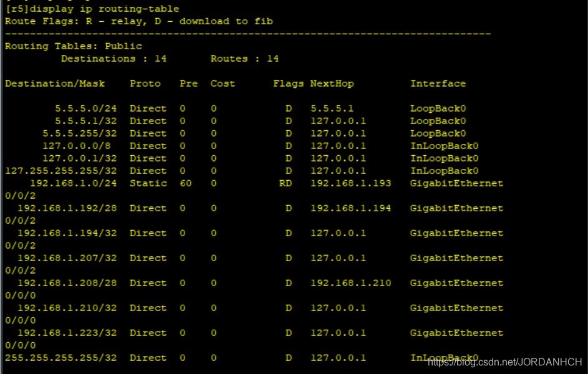
Task: Click the 'Routing Tables: Public' text
Action: pos(74,46)
